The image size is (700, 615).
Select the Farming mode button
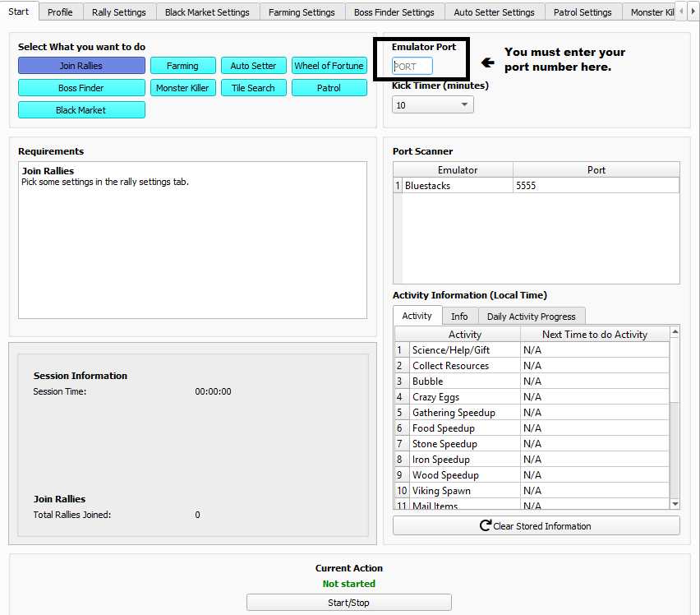[x=182, y=66]
